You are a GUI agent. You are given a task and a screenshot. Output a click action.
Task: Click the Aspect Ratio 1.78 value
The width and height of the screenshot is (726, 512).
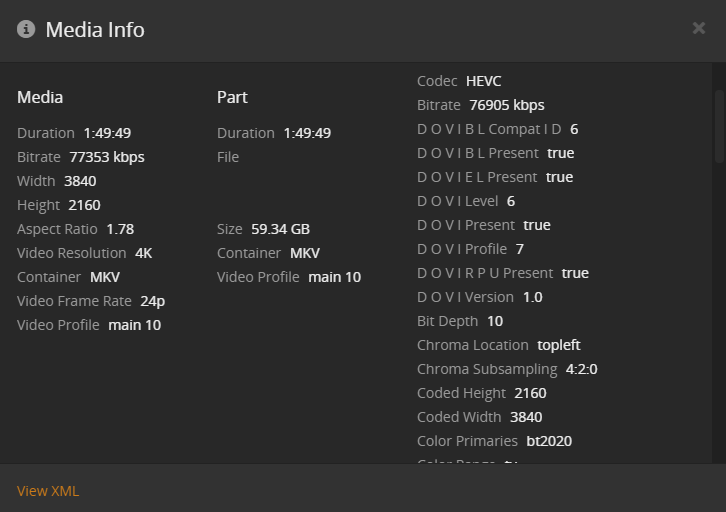[120, 229]
